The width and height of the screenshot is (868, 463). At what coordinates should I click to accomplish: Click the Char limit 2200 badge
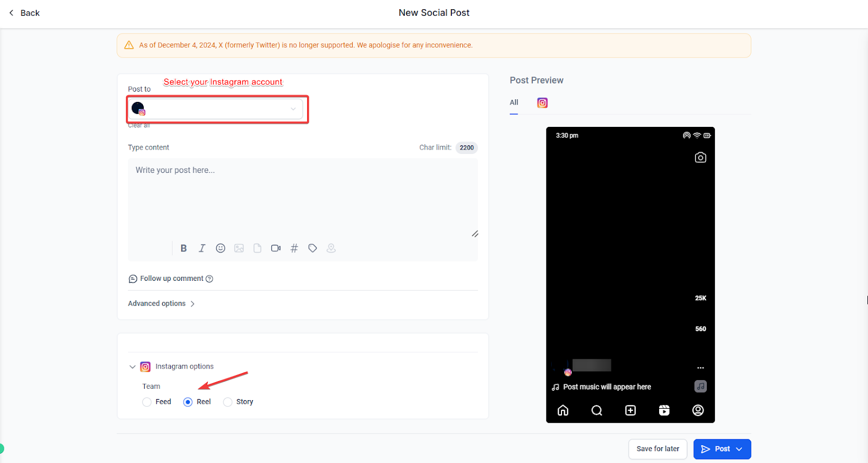467,147
